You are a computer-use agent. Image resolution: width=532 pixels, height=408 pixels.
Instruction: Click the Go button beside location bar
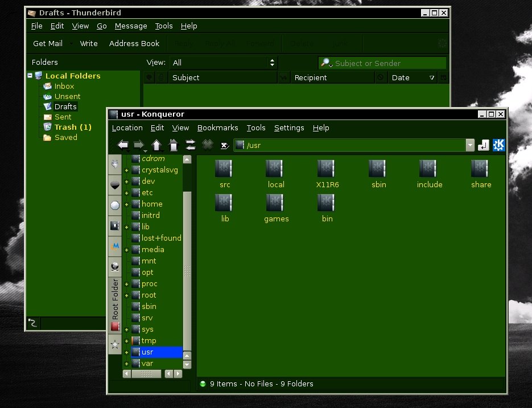(x=484, y=145)
